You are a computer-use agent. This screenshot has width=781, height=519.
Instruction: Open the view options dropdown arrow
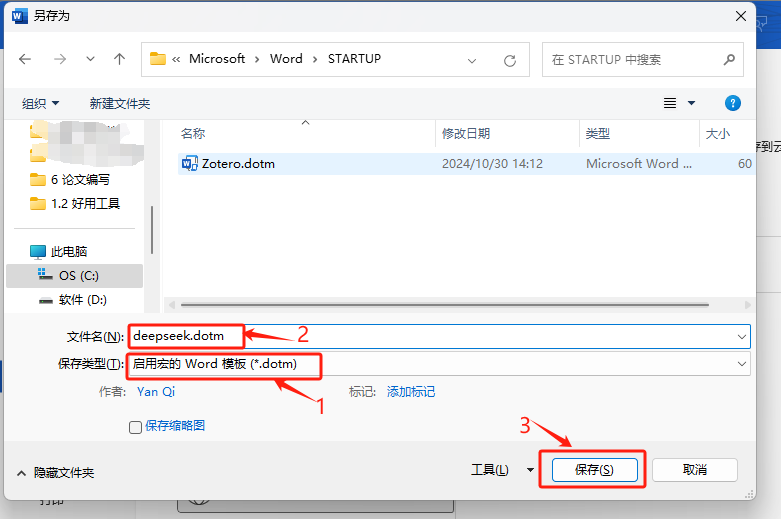tap(691, 103)
